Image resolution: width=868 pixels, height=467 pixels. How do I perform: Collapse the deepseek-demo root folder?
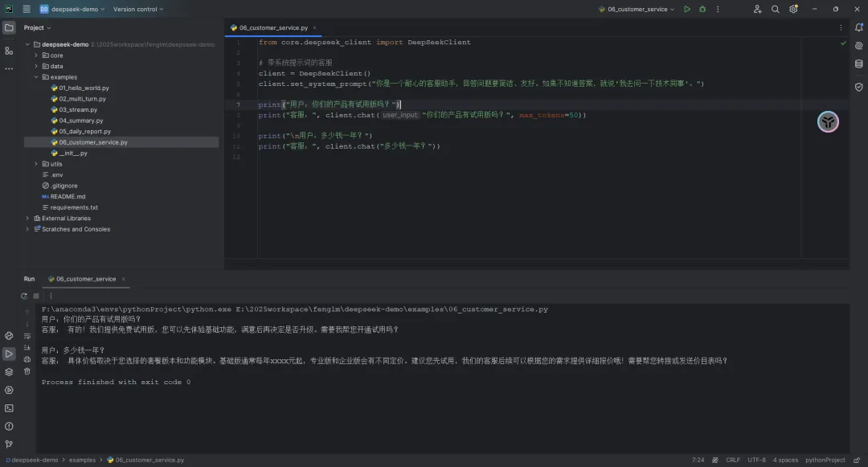[27, 44]
